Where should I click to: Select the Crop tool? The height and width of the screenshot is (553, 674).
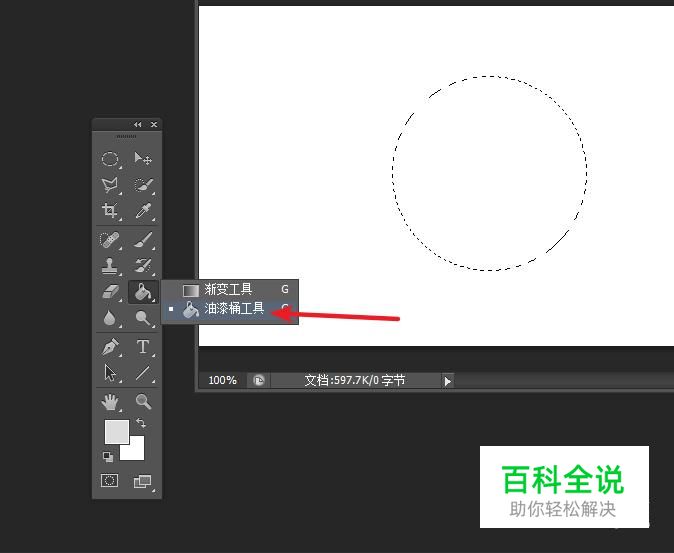tap(110, 211)
